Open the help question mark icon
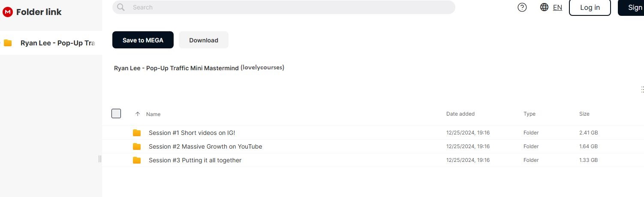 (x=522, y=7)
